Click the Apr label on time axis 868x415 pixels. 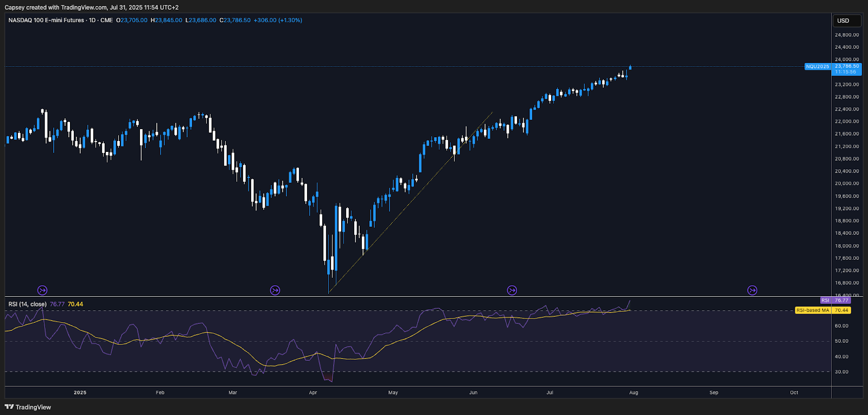pos(313,393)
